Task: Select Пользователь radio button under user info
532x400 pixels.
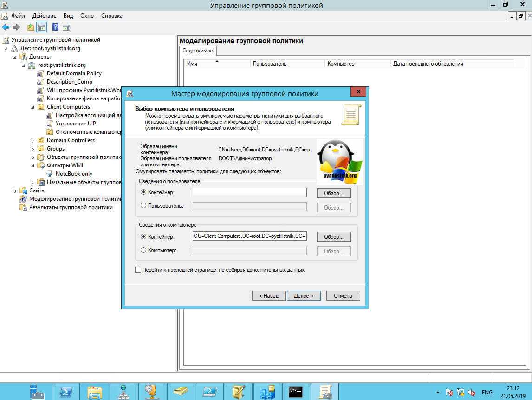Action: tap(143, 206)
